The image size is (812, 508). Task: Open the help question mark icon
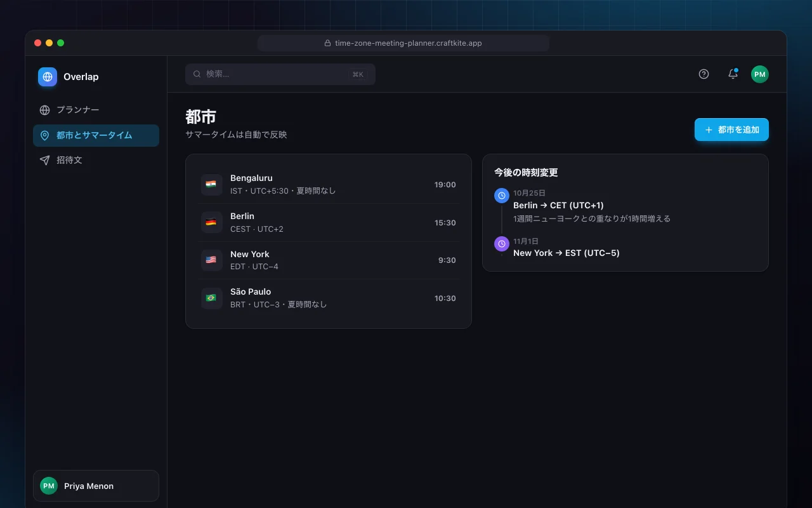click(704, 74)
